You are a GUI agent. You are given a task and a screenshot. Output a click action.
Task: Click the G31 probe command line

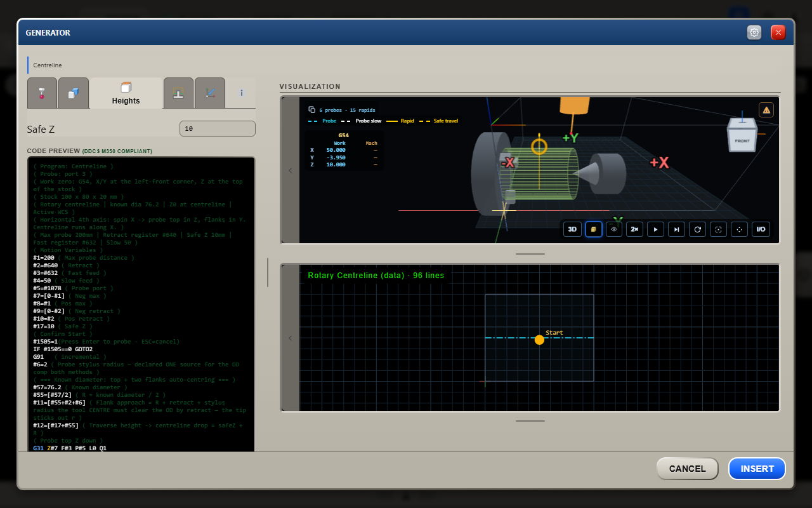pyautogui.click(x=70, y=448)
